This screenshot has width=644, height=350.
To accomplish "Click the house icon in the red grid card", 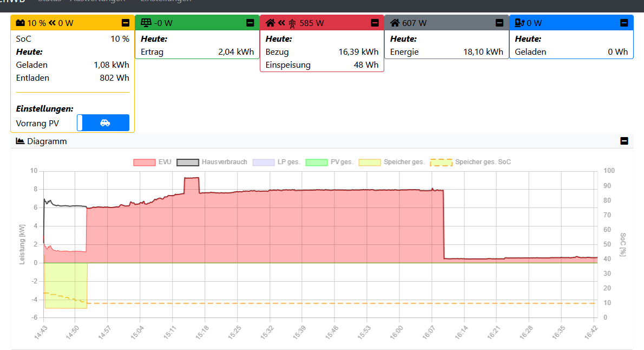I will [x=271, y=23].
